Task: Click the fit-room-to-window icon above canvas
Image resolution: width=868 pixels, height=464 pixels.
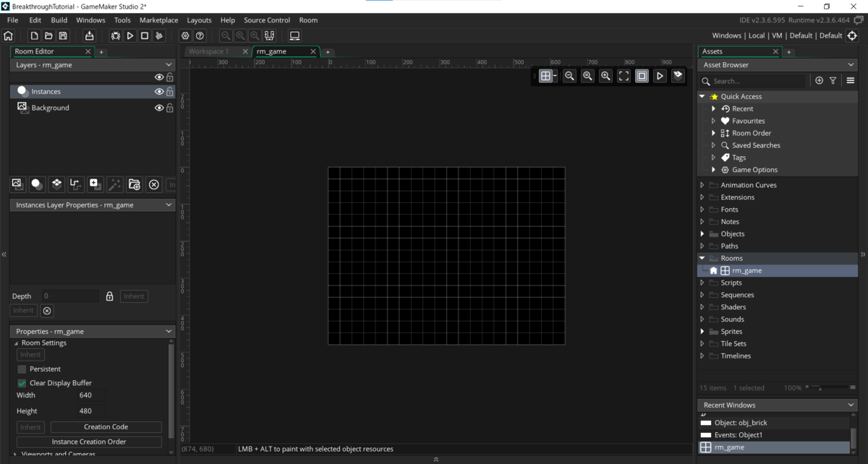Action: (x=624, y=75)
